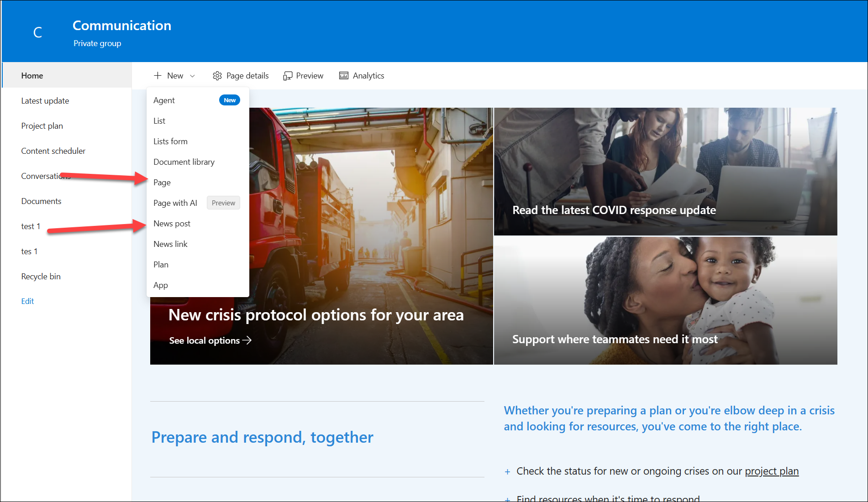868x502 pixels.
Task: Click the plus icon beside New
Action: [x=158, y=76]
